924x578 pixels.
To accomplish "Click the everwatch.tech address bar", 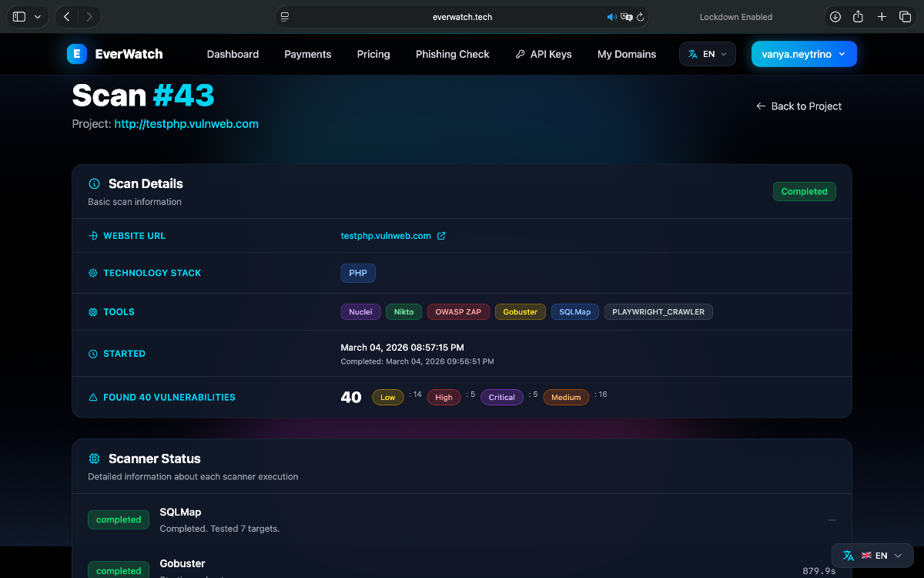I will pos(462,16).
